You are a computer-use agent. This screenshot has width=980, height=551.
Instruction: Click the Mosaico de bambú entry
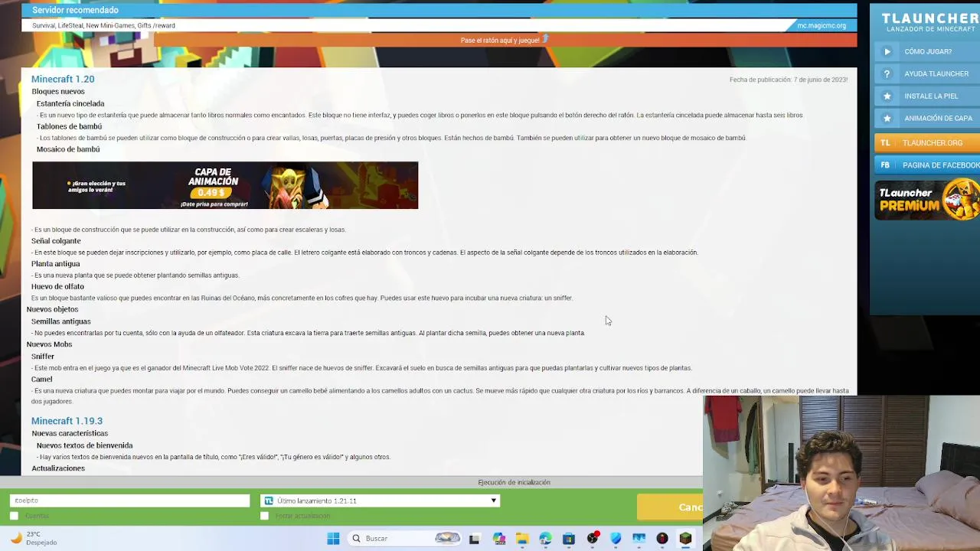pyautogui.click(x=68, y=149)
